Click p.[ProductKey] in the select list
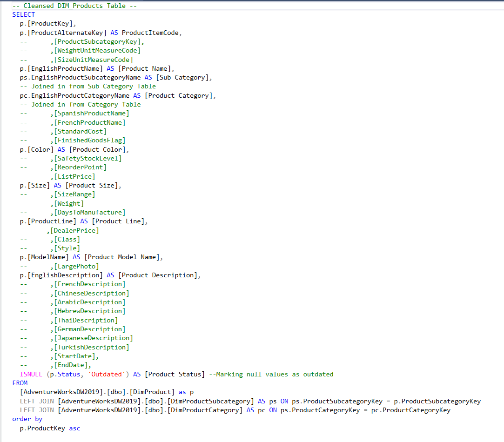The image size is (504, 442). click(47, 23)
